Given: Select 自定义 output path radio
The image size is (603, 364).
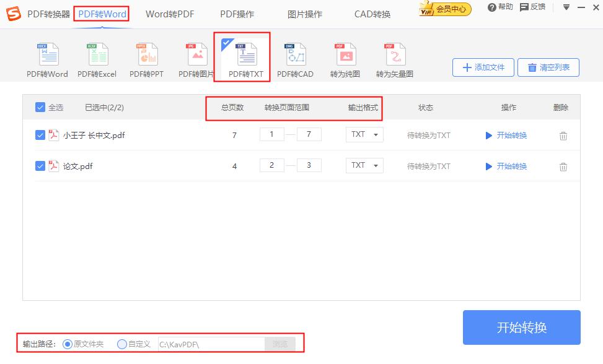Looking at the screenshot, I should click(x=122, y=344).
